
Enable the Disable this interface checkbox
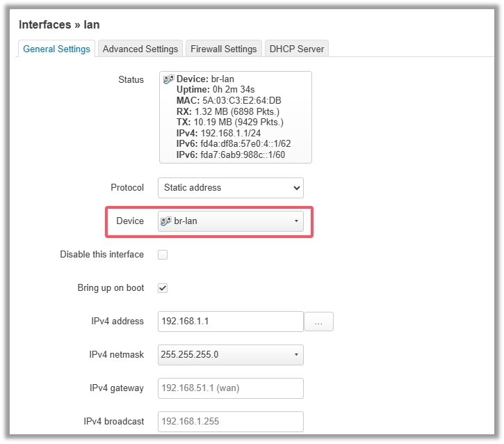coord(163,255)
